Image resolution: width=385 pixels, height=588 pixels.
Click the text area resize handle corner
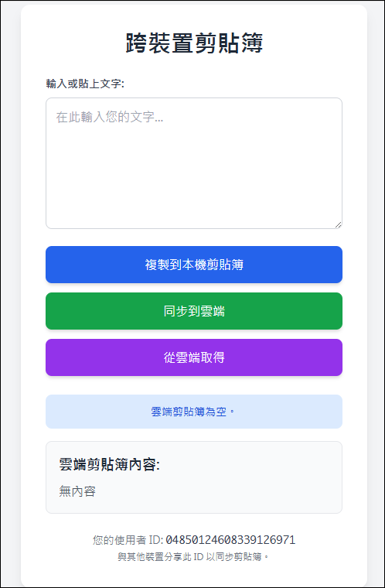coord(338,224)
